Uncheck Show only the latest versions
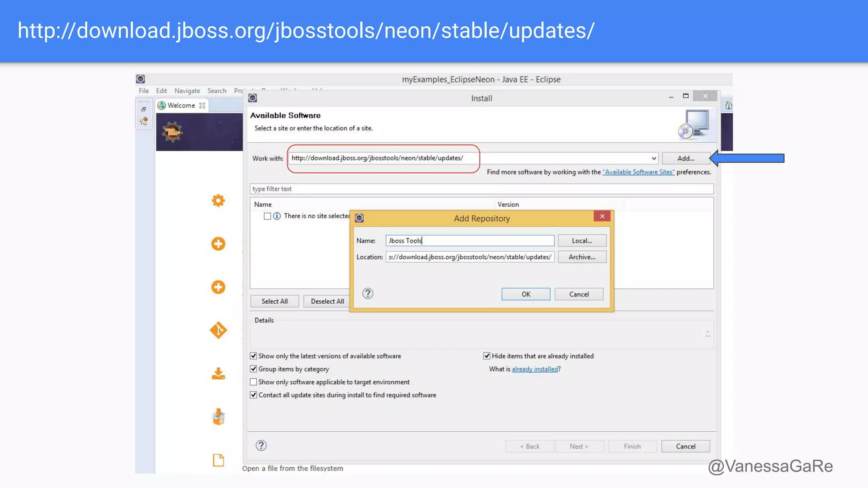The width and height of the screenshot is (868, 488). (253, 356)
